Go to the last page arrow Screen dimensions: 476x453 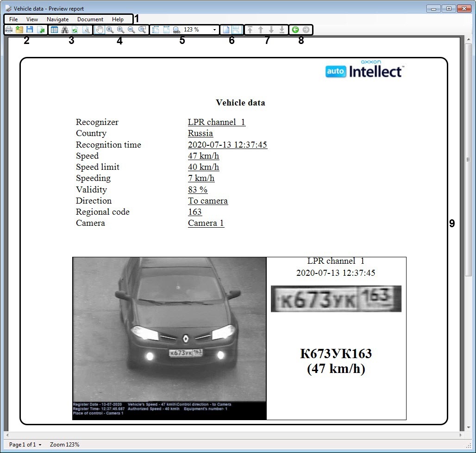(282, 30)
